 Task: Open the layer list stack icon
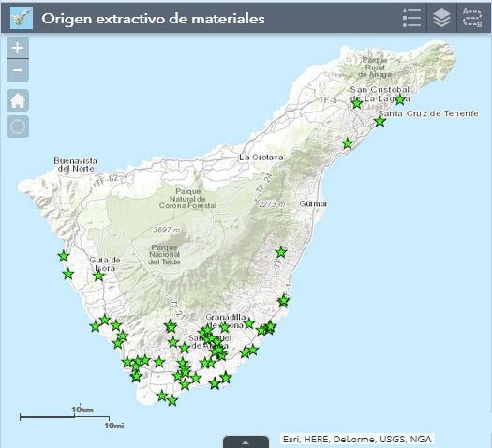[441, 18]
